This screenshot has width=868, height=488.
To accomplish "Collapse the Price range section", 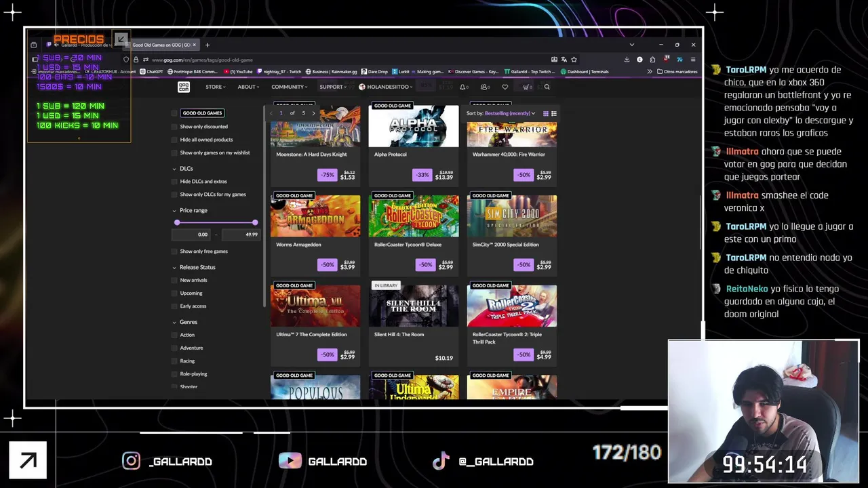I will tap(190, 210).
